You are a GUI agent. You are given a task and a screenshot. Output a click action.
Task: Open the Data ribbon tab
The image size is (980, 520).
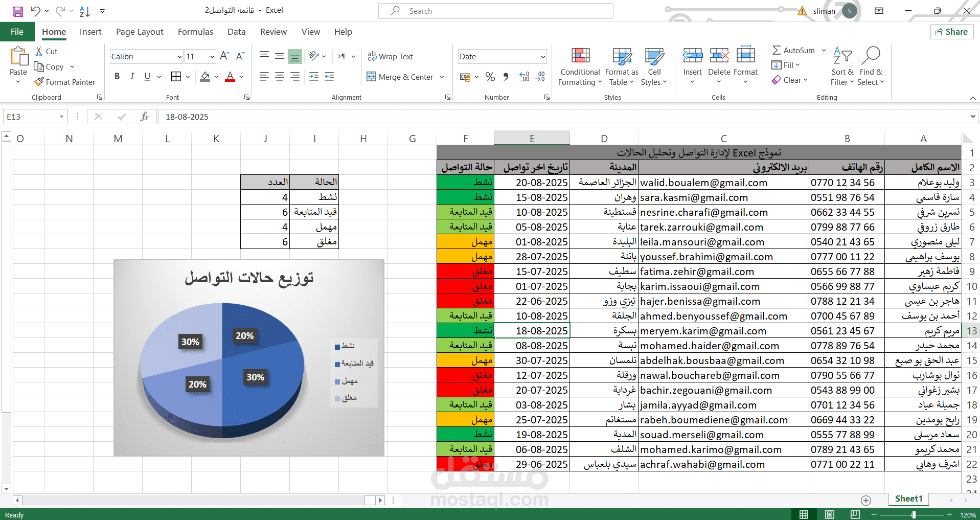pyautogui.click(x=236, y=32)
